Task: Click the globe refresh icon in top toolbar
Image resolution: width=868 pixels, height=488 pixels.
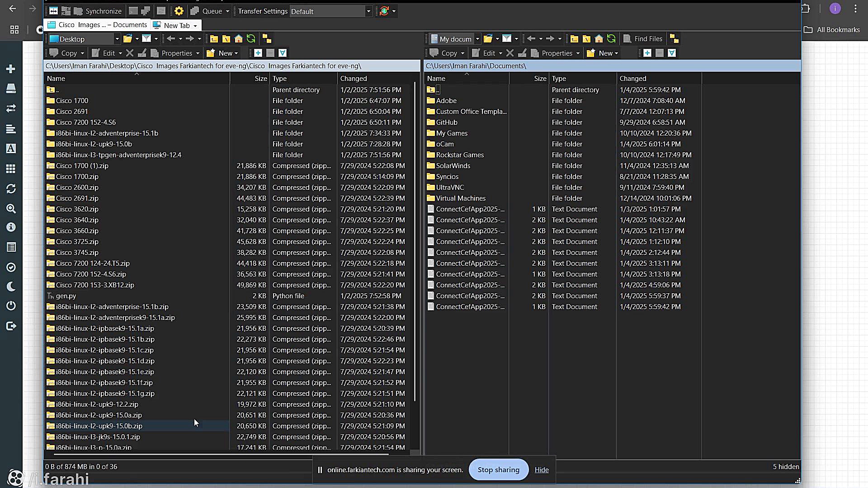Action: 384,11
